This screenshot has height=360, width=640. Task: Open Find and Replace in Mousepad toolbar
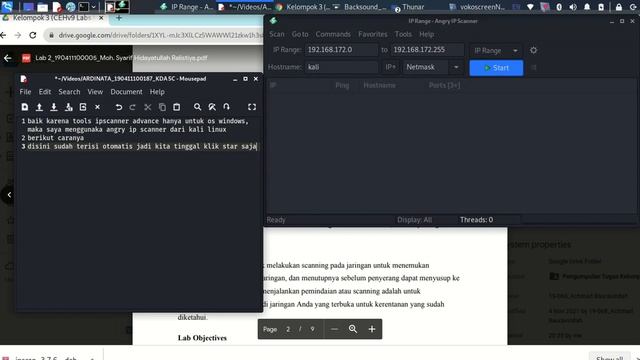coord(212,107)
